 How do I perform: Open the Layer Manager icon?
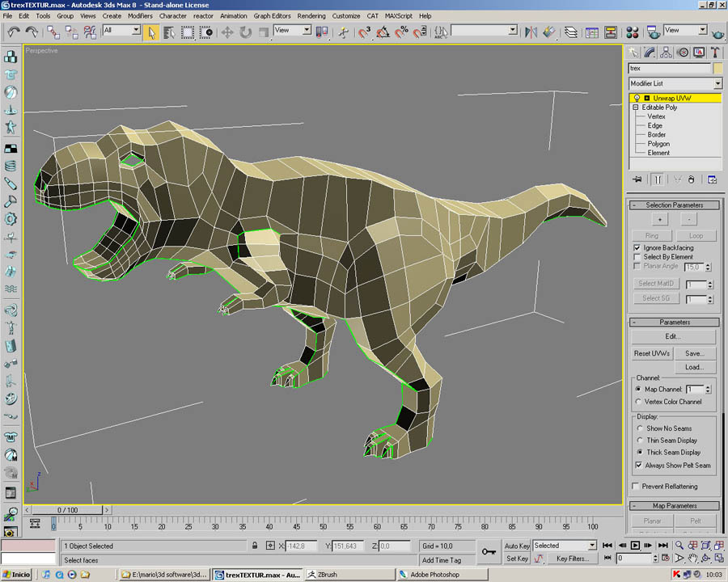[x=571, y=32]
